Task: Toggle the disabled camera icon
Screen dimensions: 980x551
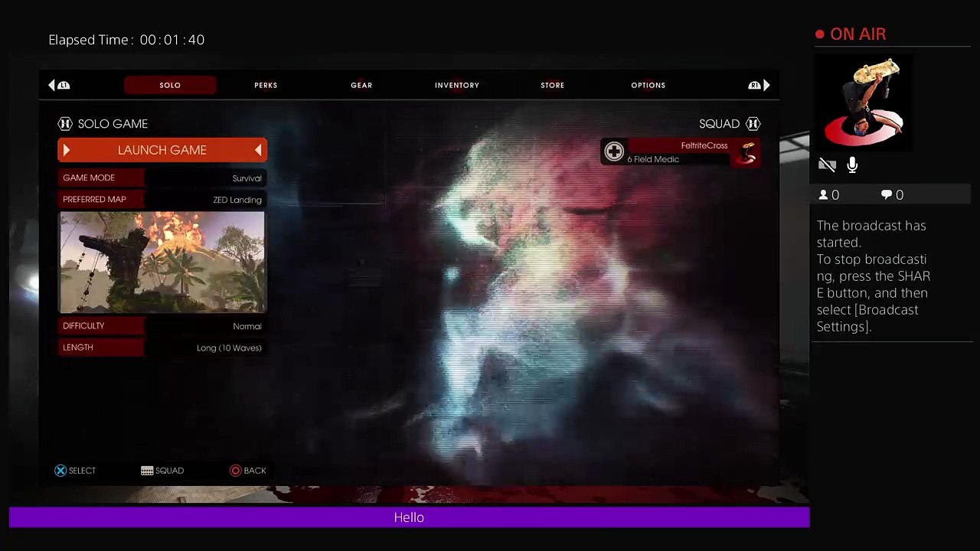Action: coord(827,165)
